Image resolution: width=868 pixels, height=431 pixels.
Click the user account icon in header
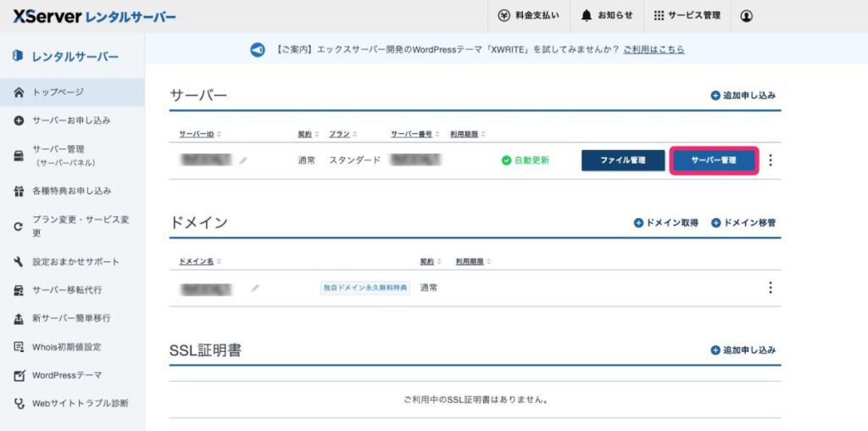[746, 16]
